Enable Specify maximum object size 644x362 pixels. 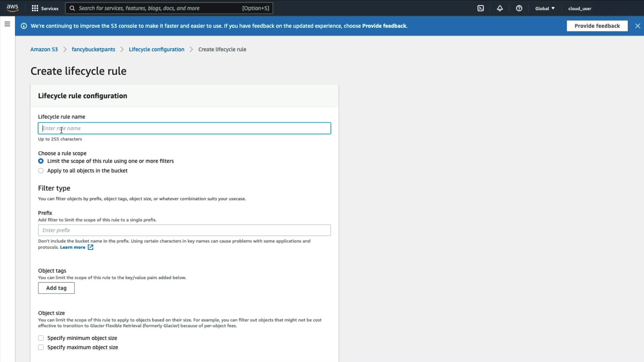(x=41, y=348)
